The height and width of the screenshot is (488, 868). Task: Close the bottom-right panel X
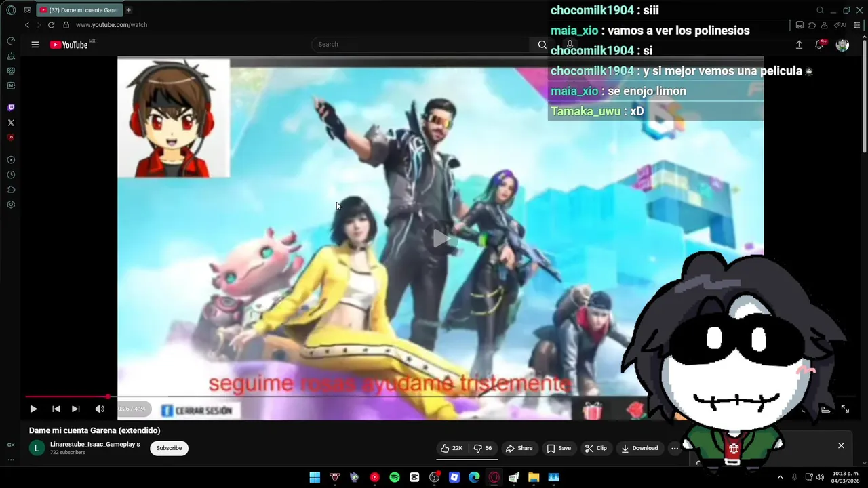coord(841,445)
